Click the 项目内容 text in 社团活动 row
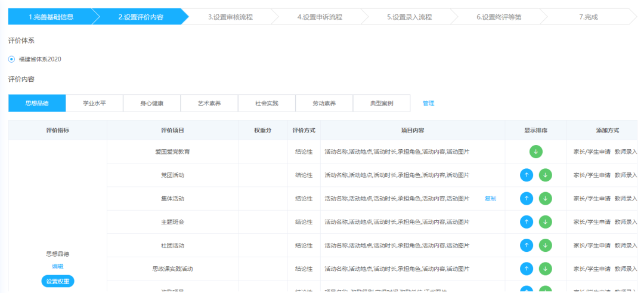 click(x=397, y=245)
